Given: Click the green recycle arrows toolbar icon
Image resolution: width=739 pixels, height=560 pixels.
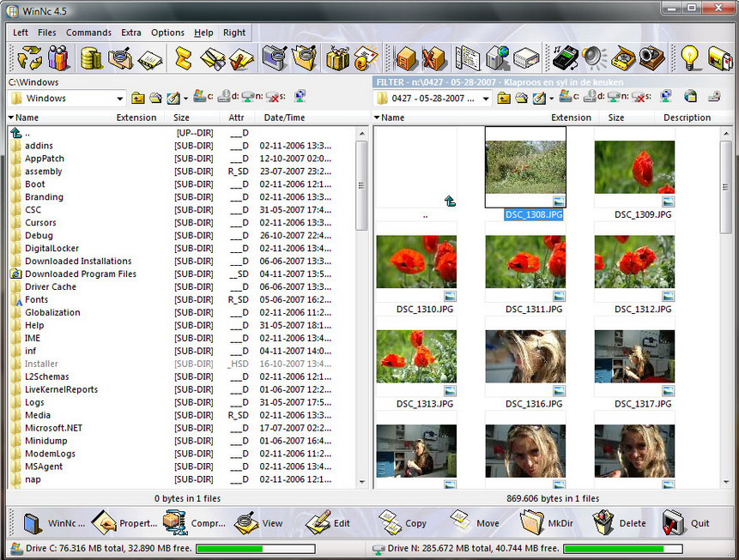Looking at the screenshot, I should point(30,58).
